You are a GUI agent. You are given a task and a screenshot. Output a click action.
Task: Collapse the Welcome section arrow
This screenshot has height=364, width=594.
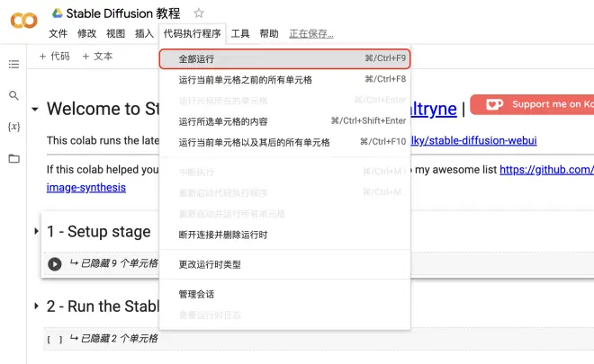tap(35, 110)
